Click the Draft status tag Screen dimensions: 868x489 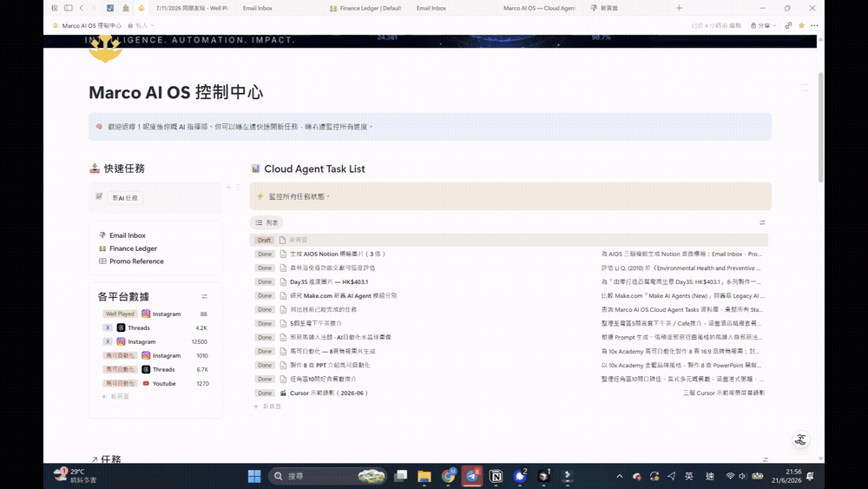(x=264, y=241)
